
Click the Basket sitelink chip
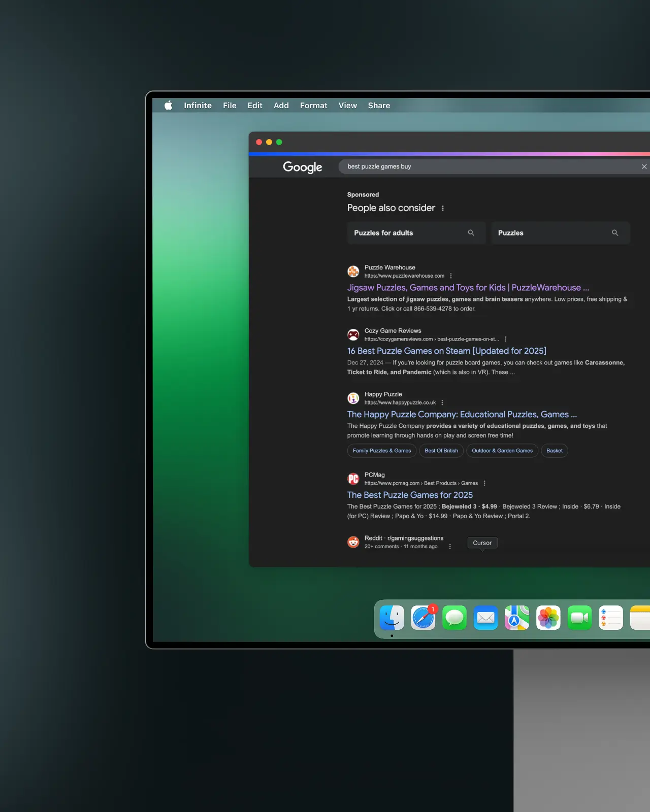click(555, 451)
